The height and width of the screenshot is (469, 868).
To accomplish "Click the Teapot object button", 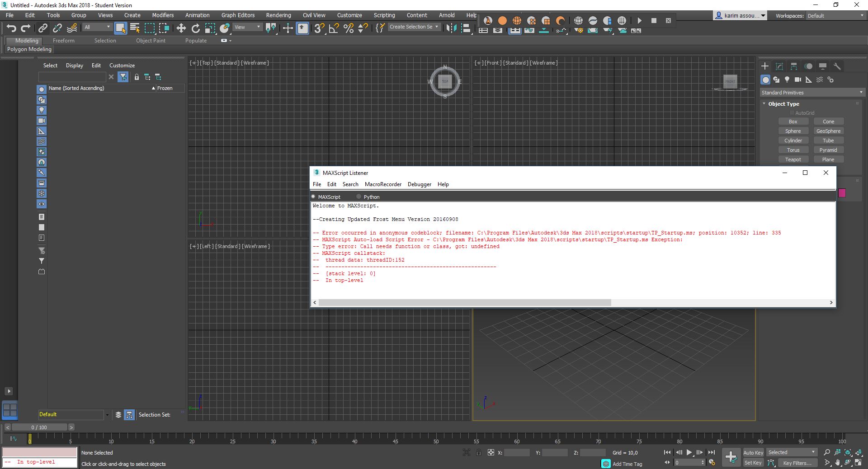I will coord(793,159).
